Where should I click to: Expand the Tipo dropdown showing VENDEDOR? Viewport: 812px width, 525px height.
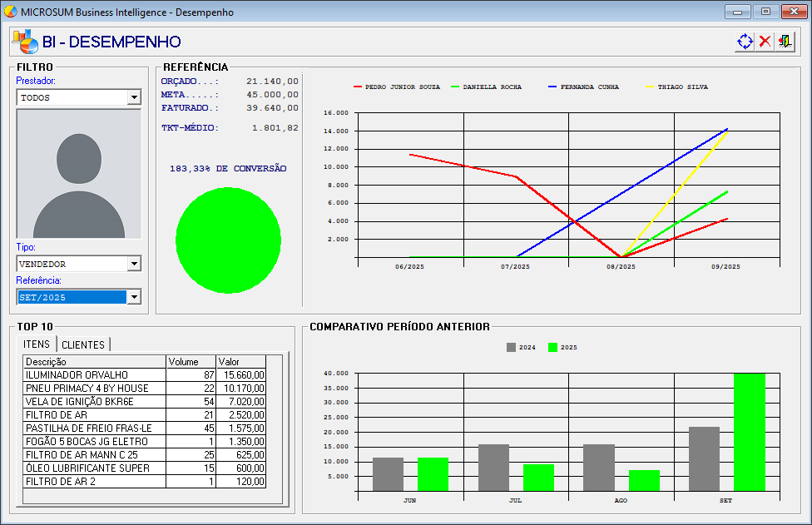point(133,264)
